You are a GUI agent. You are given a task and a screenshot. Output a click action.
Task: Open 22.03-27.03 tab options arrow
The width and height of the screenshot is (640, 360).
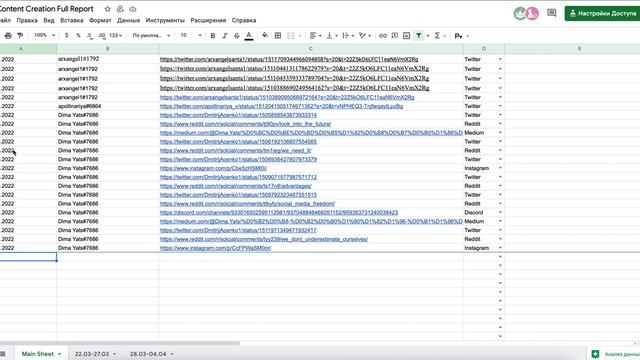tap(114, 354)
